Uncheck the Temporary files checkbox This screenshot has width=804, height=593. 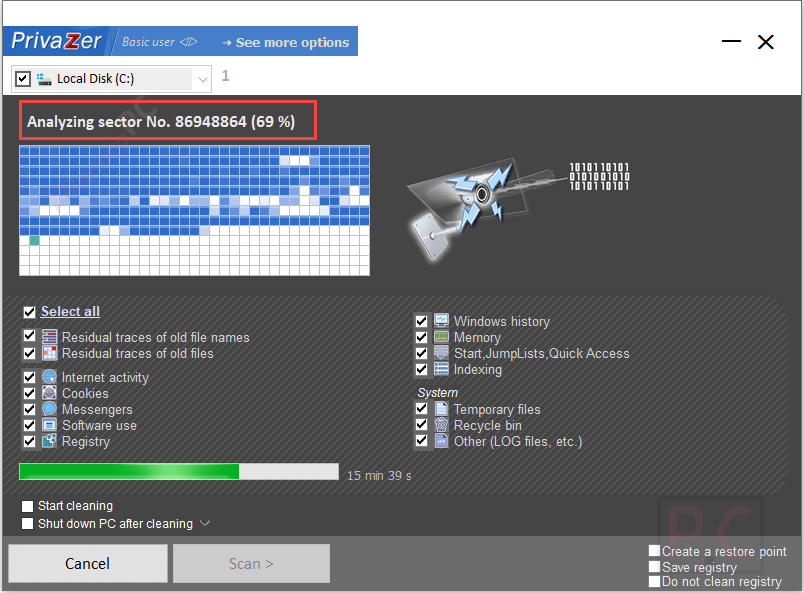[421, 409]
